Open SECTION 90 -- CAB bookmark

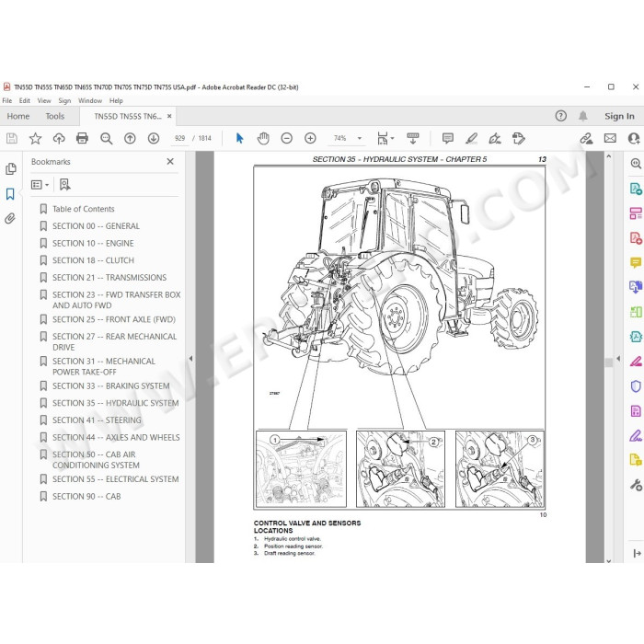tap(86, 497)
